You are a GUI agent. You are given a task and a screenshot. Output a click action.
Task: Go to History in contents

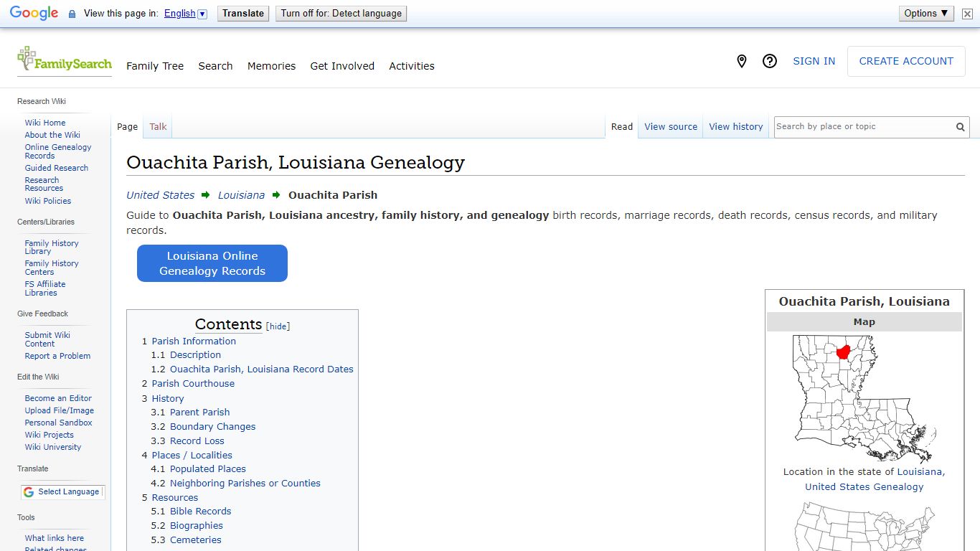coord(168,399)
